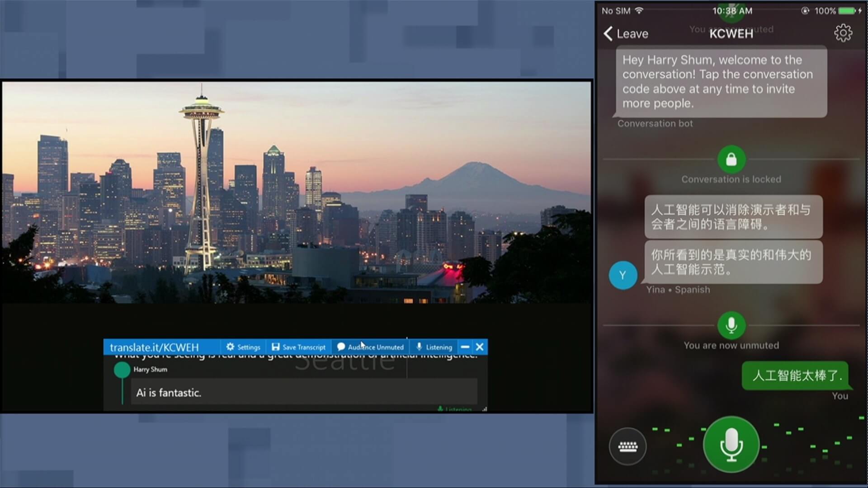This screenshot has height=488, width=868.
Task: Tap the welcome message from Conversation bot
Action: [721, 82]
